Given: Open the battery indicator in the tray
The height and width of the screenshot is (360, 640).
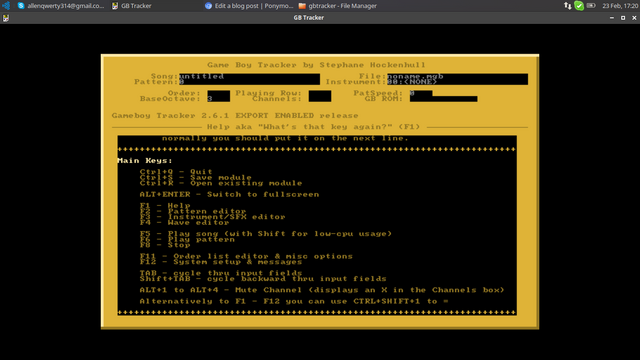Looking at the screenshot, I should (591, 6).
